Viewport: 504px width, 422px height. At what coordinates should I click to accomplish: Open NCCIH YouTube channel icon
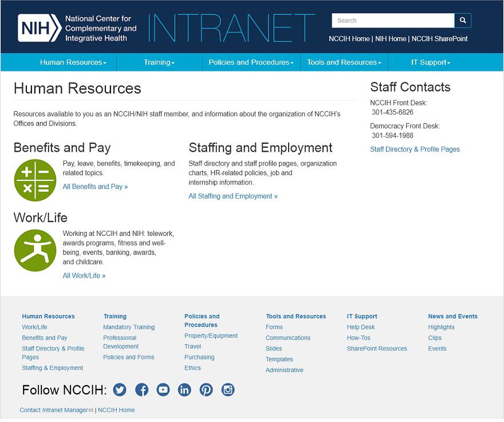point(163,389)
